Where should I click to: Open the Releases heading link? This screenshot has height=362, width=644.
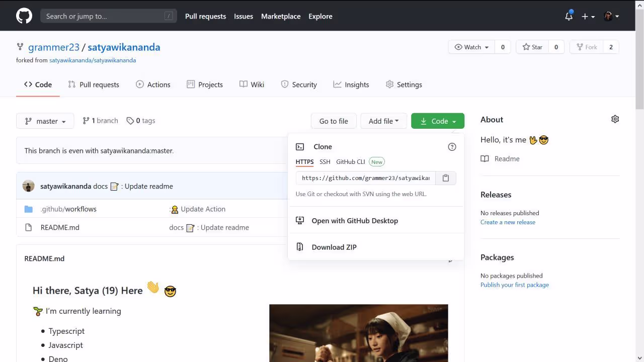click(x=496, y=195)
